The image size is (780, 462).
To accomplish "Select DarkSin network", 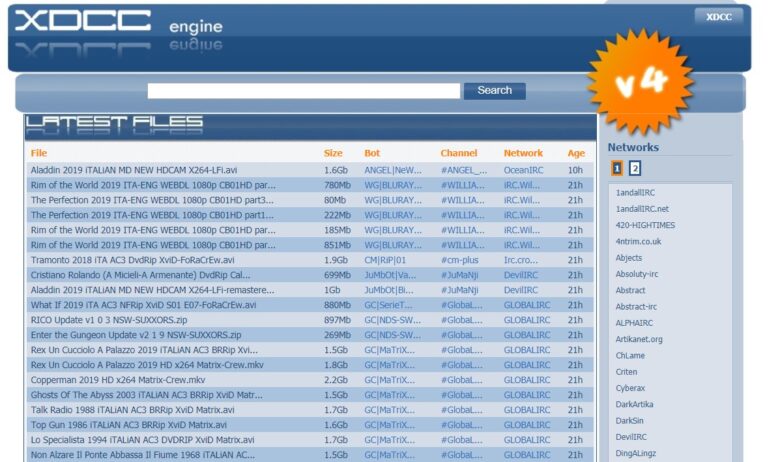I will click(x=629, y=421).
